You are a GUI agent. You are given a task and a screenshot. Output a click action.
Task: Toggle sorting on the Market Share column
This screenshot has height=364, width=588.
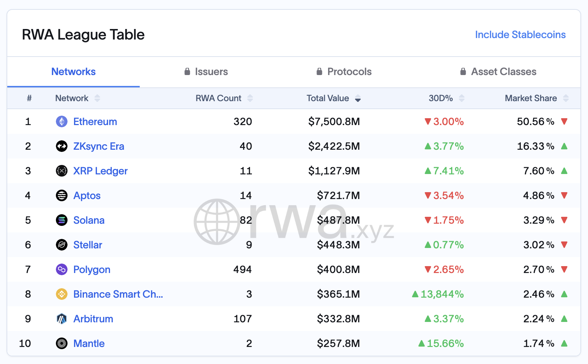pos(565,98)
